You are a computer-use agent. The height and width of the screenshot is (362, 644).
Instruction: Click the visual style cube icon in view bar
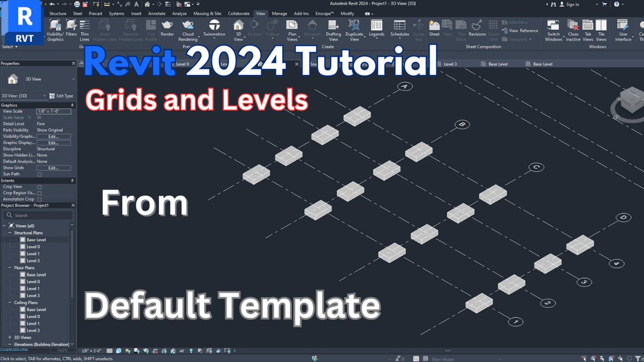(x=118, y=351)
